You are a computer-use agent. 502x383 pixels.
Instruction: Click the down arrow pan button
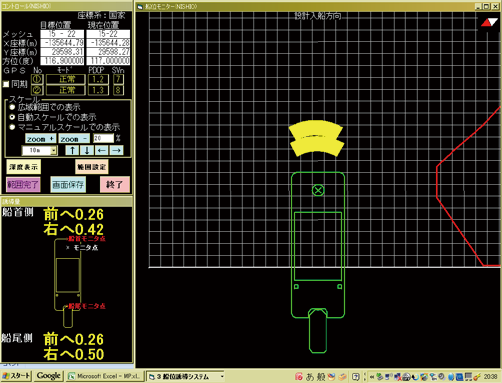[x=87, y=150]
